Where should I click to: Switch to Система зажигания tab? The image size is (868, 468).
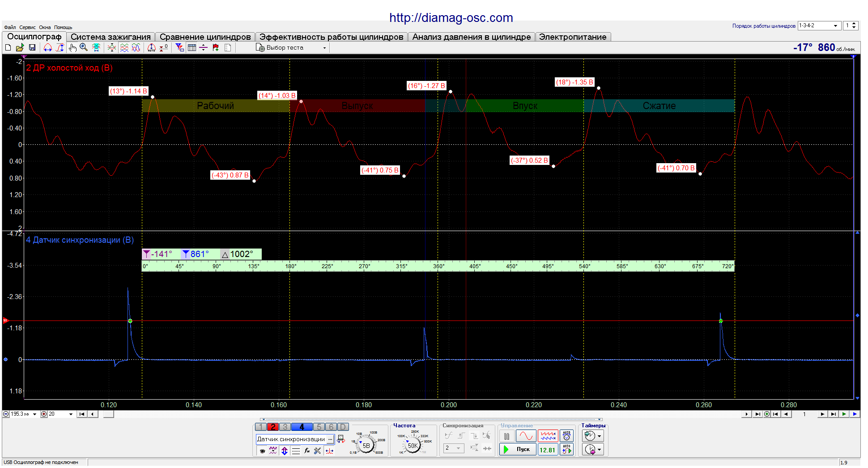(111, 37)
